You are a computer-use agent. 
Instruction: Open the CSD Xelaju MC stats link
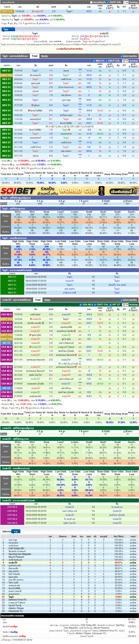(x=16, y=548)
